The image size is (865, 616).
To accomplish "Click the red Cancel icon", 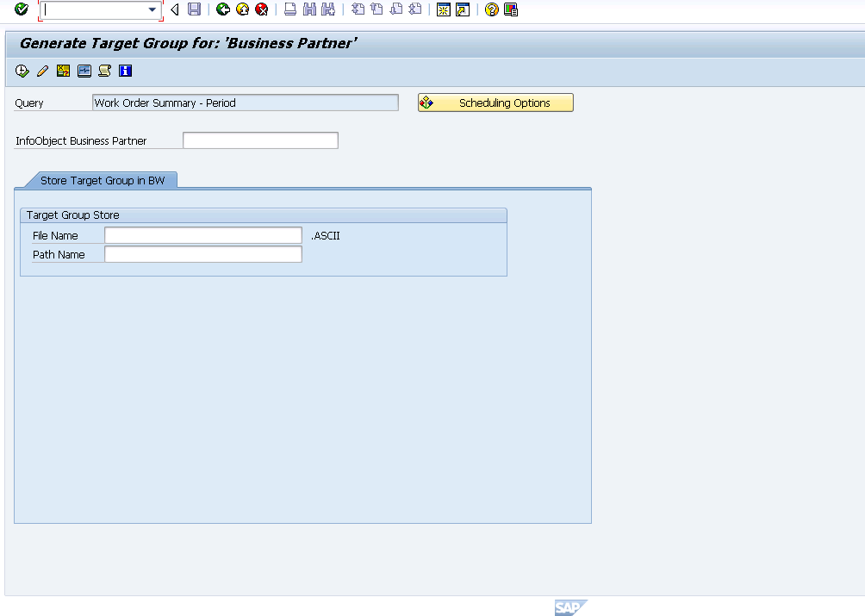I will pyautogui.click(x=262, y=9).
